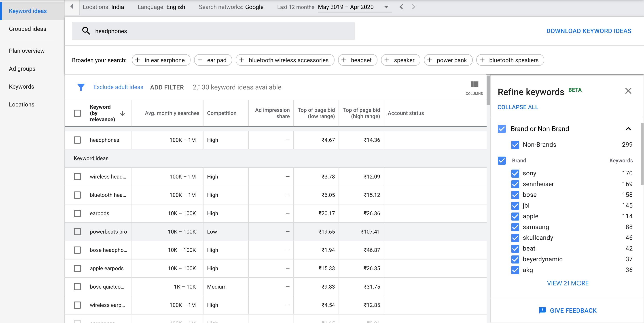Sort by keyword relevance arrow
Screen dimensions: 644x323
click(123, 114)
